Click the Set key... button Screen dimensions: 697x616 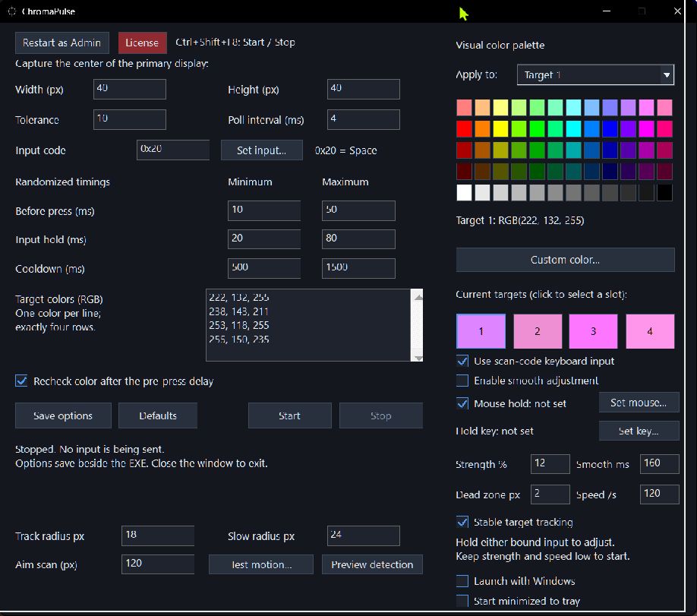[x=639, y=431]
